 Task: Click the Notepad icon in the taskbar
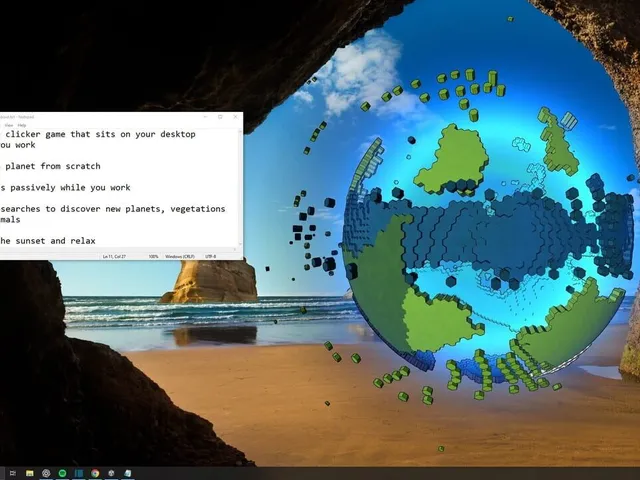pos(128,473)
